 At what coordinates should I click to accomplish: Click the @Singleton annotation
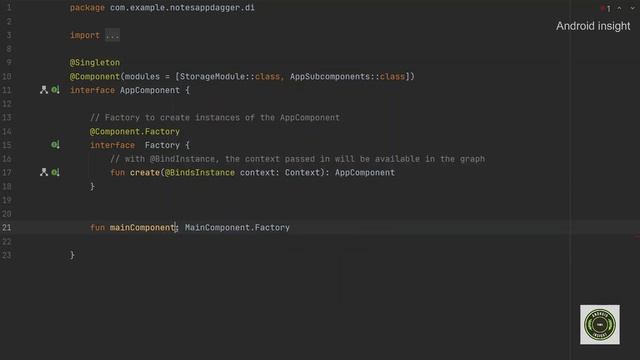(x=95, y=62)
